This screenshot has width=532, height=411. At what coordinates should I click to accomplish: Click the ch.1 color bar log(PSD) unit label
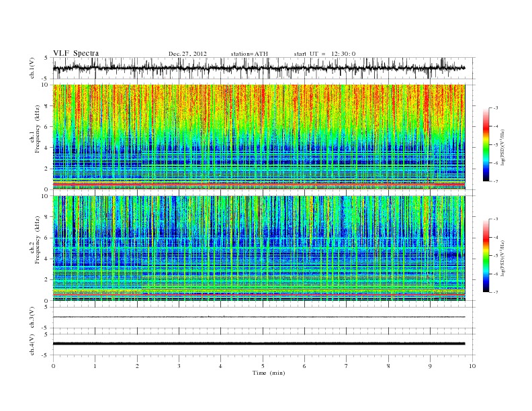[x=502, y=147]
